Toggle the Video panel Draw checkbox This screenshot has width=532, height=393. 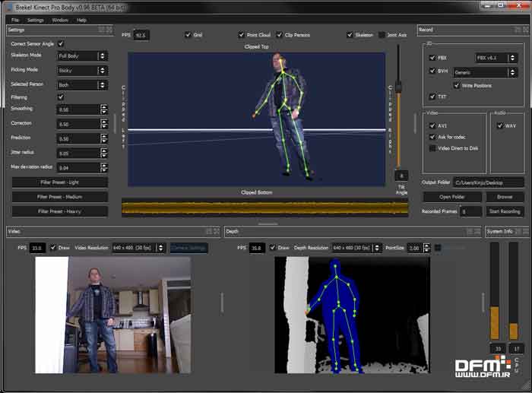pos(53,247)
